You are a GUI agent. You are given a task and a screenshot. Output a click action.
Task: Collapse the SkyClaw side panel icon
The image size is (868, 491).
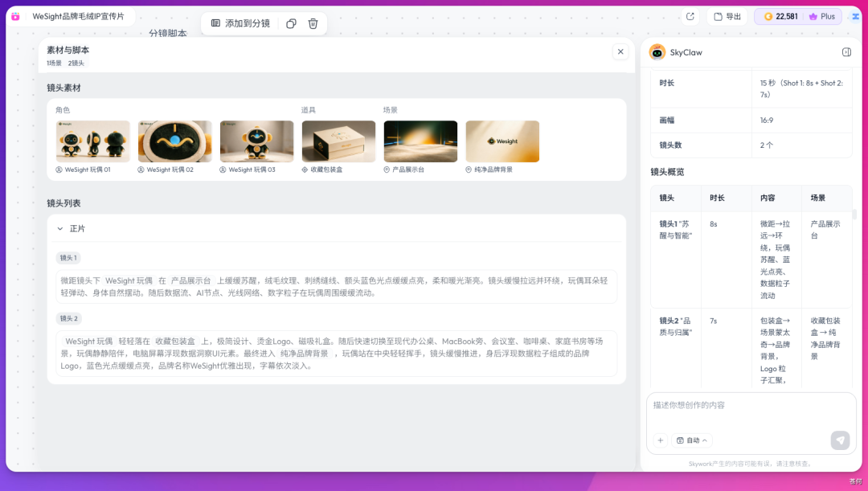click(x=846, y=52)
